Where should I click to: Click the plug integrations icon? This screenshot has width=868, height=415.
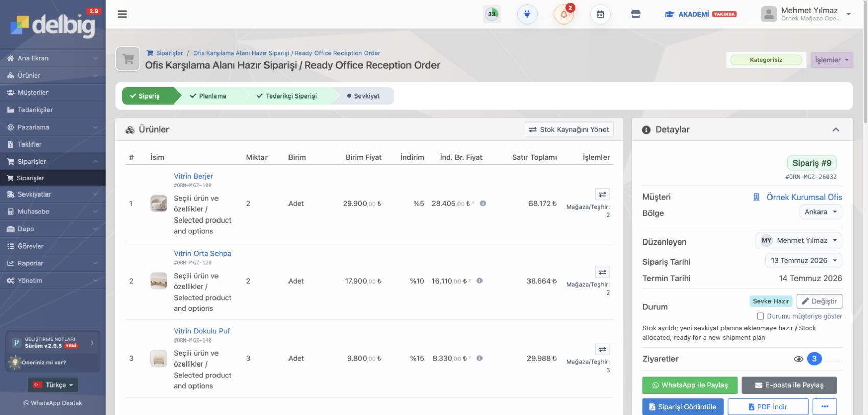(527, 14)
